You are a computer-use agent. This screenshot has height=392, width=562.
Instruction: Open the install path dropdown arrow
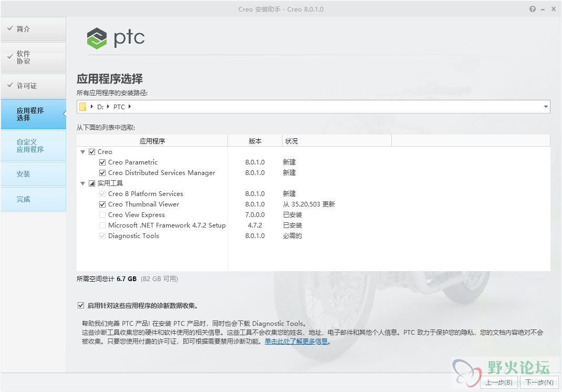546,107
